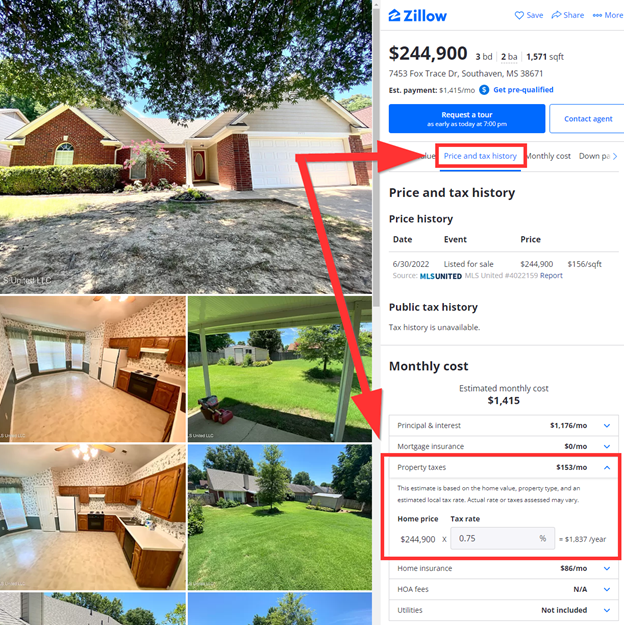Screen dimensions: 624x625
Task: Open the More options menu
Action: click(608, 15)
